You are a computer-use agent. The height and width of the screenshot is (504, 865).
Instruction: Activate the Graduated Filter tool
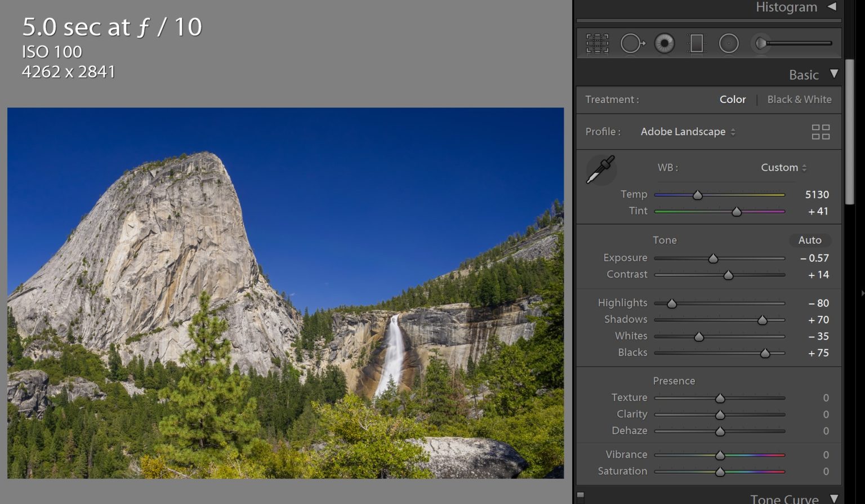click(x=697, y=43)
